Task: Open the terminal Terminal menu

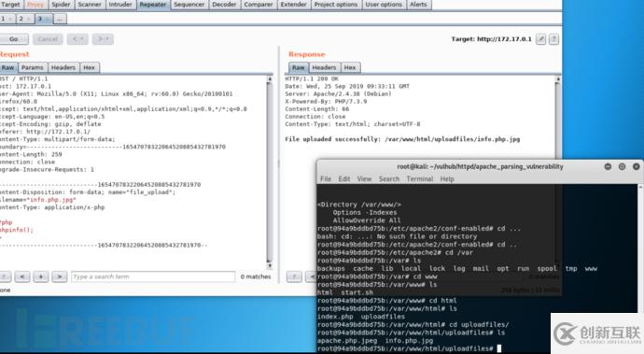Action: click(420, 178)
